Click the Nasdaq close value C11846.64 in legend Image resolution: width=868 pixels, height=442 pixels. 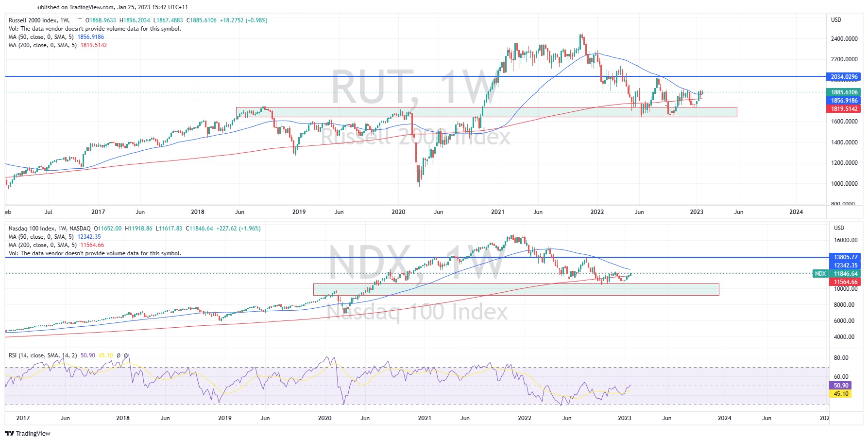tap(199, 229)
